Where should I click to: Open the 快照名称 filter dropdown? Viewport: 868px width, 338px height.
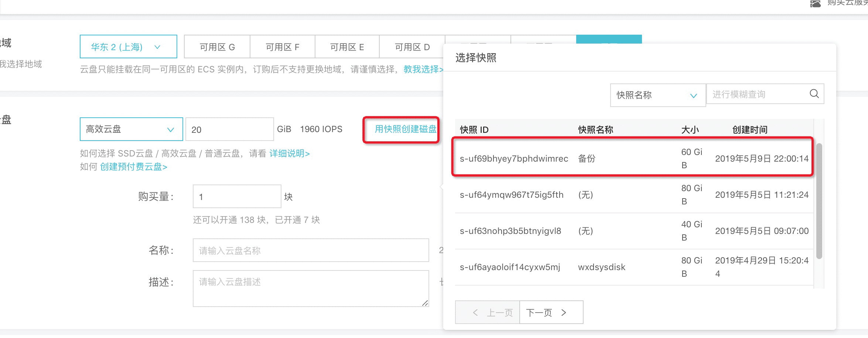click(657, 95)
